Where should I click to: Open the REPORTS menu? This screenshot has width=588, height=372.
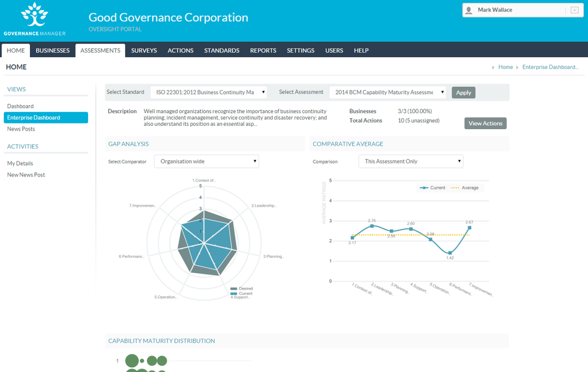point(263,50)
